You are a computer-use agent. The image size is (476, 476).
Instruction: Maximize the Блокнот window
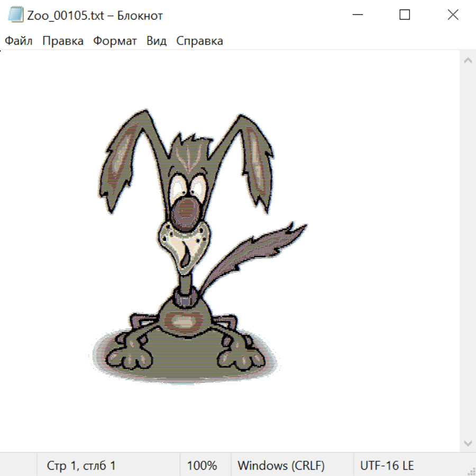405,15
